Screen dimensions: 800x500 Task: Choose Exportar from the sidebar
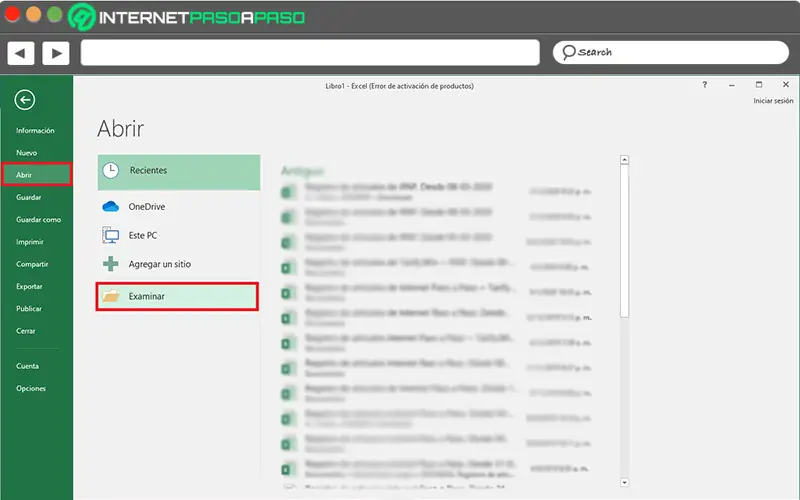coord(29,286)
